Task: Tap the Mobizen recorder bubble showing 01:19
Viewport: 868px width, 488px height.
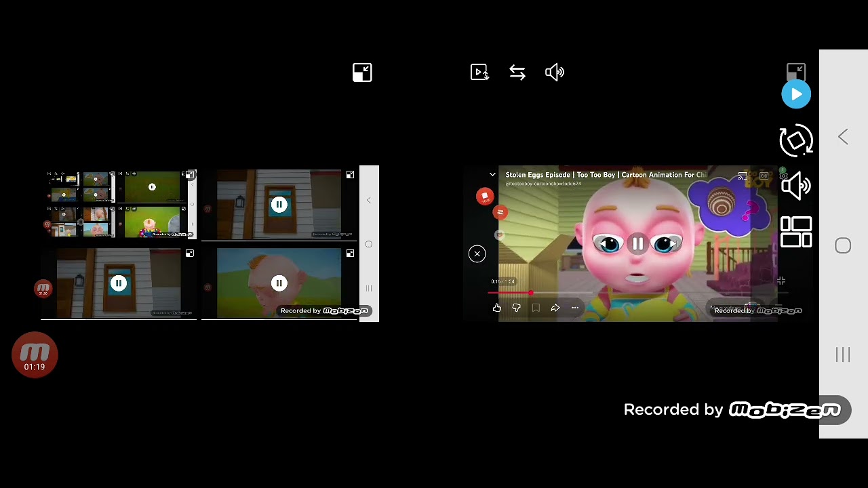Action: [x=35, y=355]
